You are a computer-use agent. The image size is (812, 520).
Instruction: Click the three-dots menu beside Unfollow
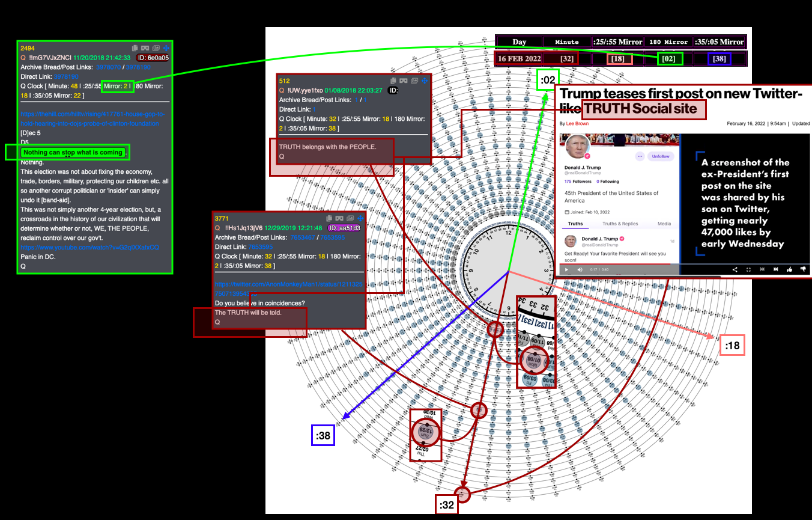click(x=640, y=156)
